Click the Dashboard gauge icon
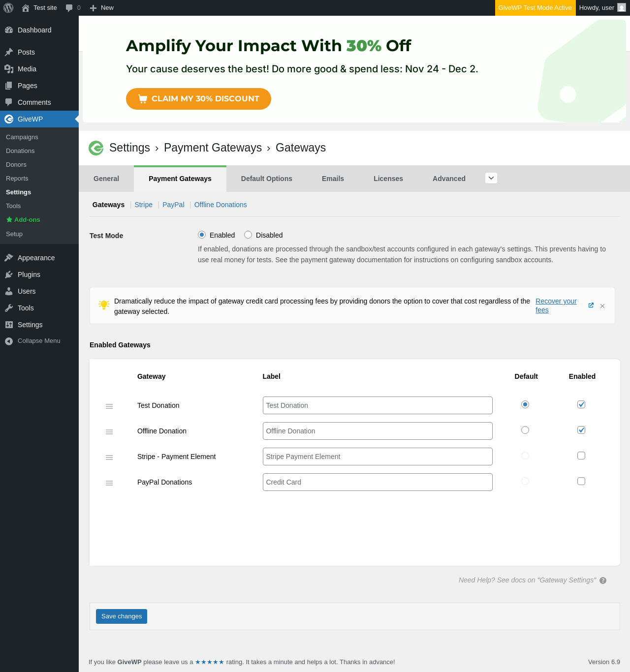 [9, 30]
